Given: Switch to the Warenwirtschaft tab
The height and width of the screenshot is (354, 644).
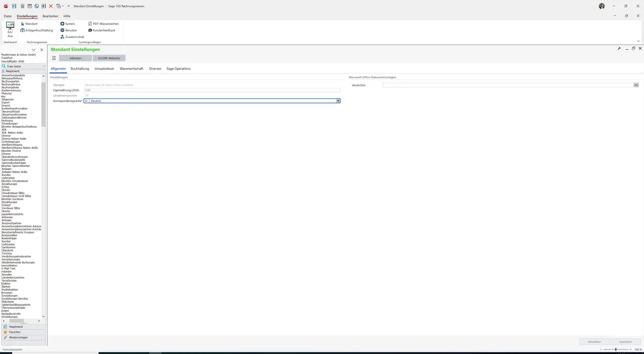Looking at the screenshot, I should pyautogui.click(x=131, y=69).
